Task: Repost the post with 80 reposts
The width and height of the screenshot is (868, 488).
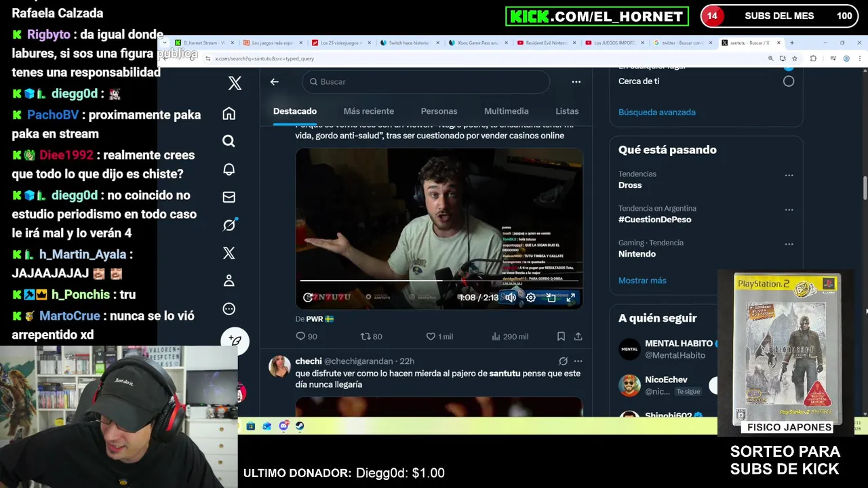Action: pyautogui.click(x=372, y=336)
